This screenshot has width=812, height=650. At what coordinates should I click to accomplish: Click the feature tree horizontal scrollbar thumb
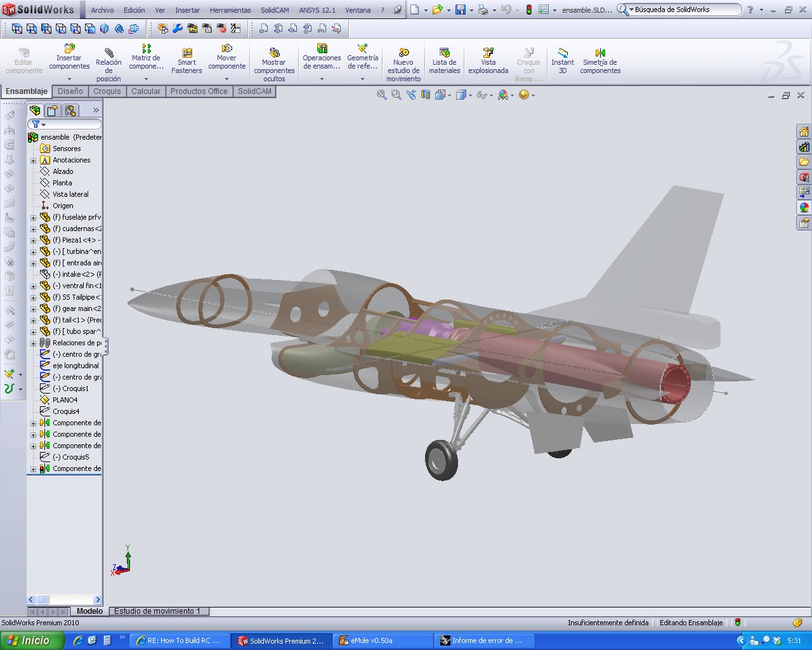(43, 599)
